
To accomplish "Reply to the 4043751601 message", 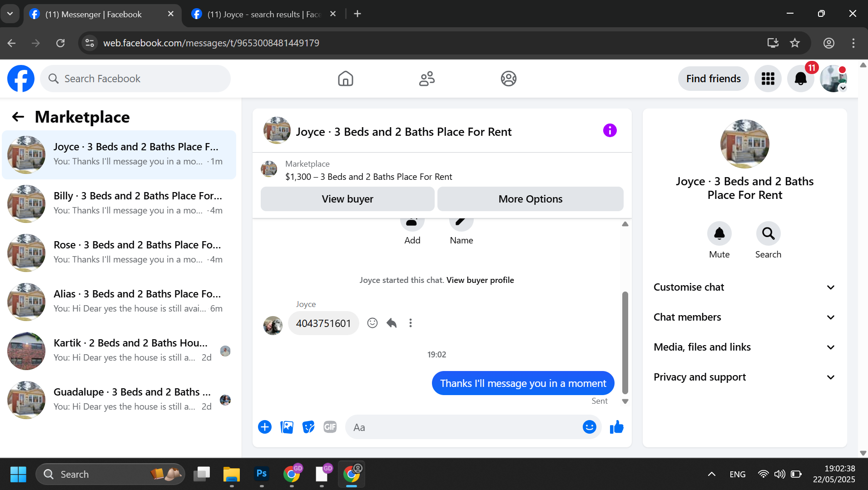I will click(x=392, y=323).
